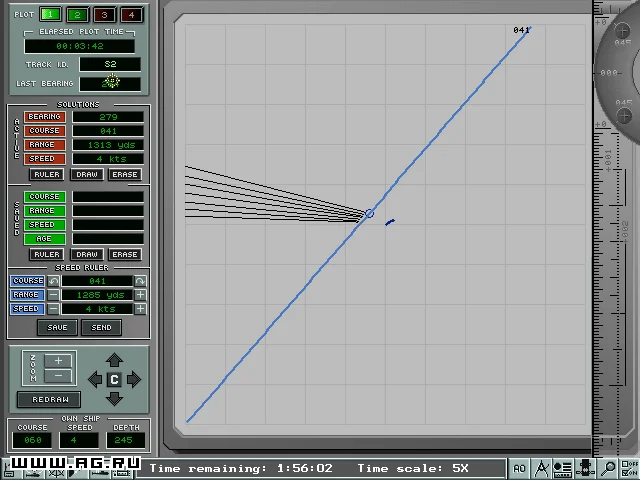Click the RULER button under active solutions

tap(47, 175)
